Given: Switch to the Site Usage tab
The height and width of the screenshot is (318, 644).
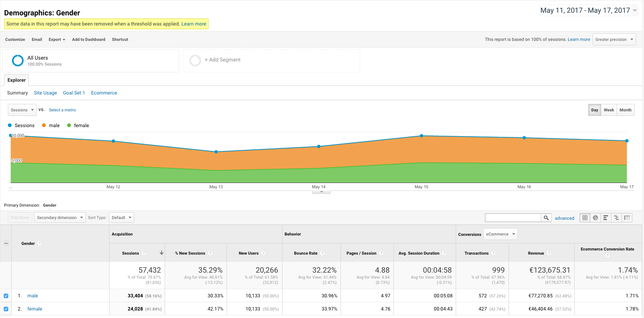Looking at the screenshot, I should click(45, 93).
